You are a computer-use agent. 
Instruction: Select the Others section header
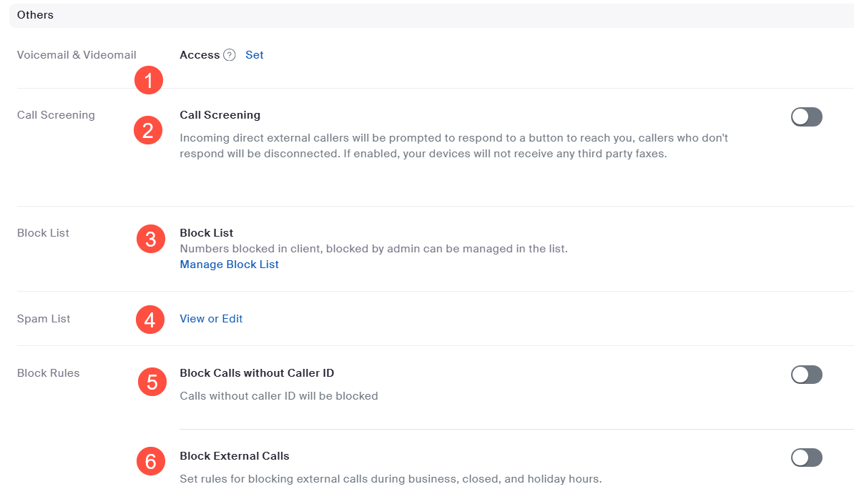tap(35, 14)
